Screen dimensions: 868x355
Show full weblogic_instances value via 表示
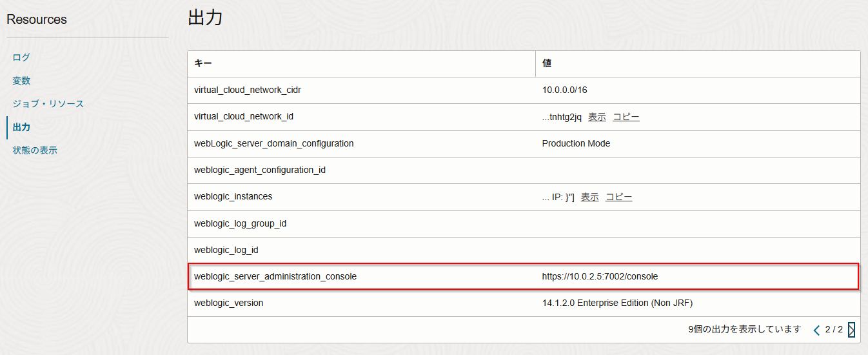click(x=589, y=197)
